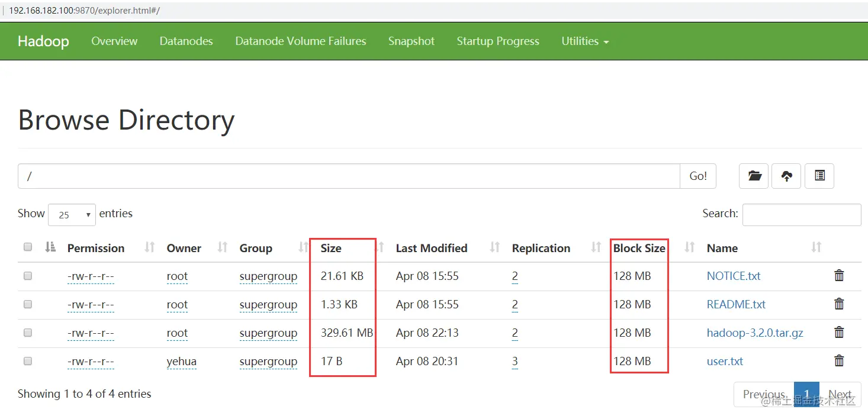Screen dimensions: 868x419
Task: Click the Search input field
Action: pos(802,215)
